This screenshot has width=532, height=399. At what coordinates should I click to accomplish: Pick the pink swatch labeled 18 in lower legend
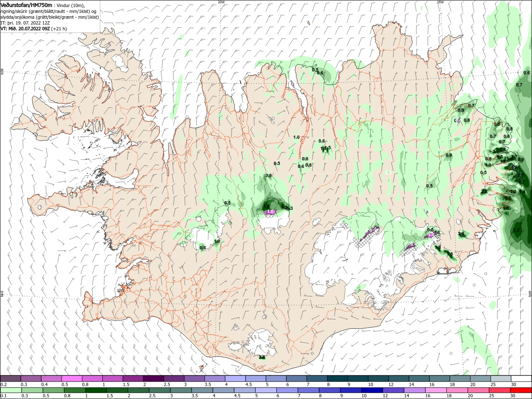tap(457, 390)
